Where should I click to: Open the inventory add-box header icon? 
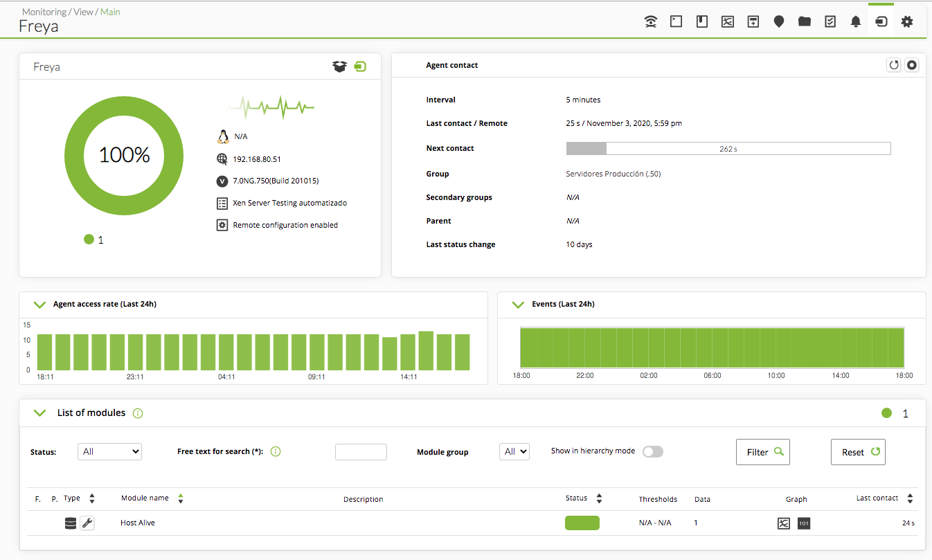(x=753, y=21)
